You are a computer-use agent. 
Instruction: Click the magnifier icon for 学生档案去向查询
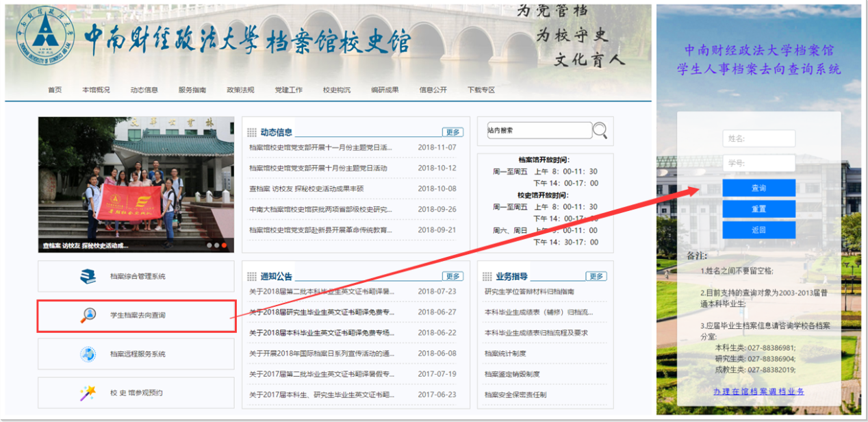click(x=88, y=315)
